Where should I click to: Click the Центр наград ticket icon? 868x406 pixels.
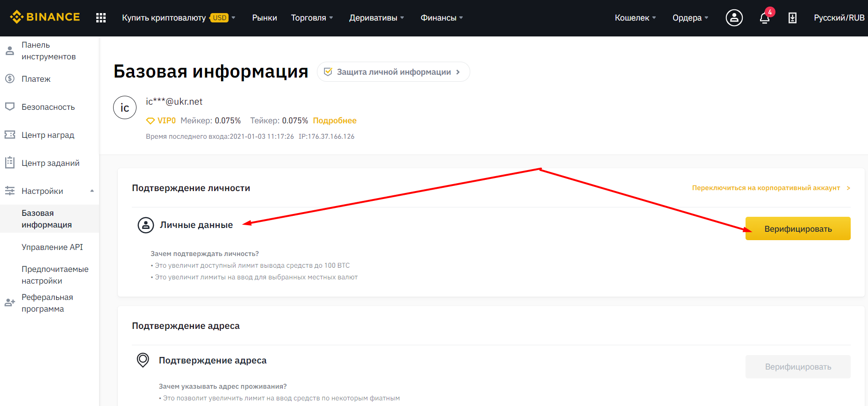[10, 135]
